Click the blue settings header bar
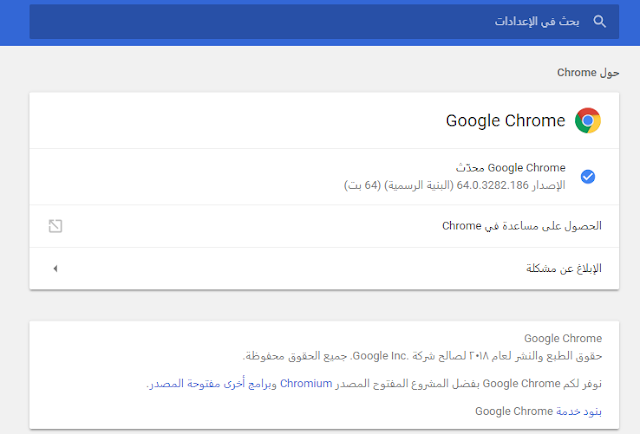This screenshot has height=434, width=640. (x=320, y=22)
